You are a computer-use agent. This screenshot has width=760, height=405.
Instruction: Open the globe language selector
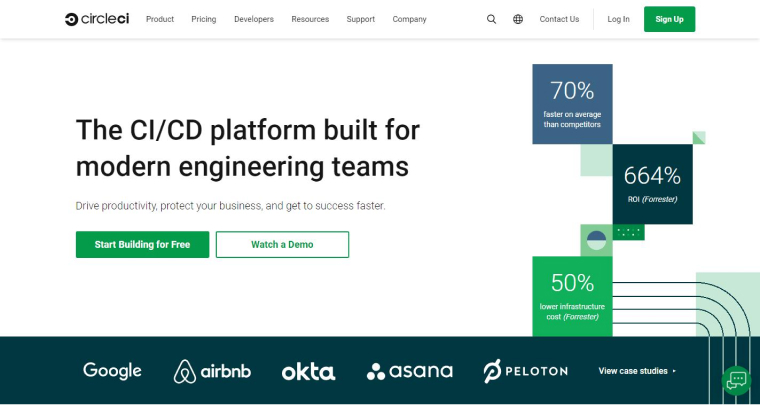pyautogui.click(x=518, y=19)
